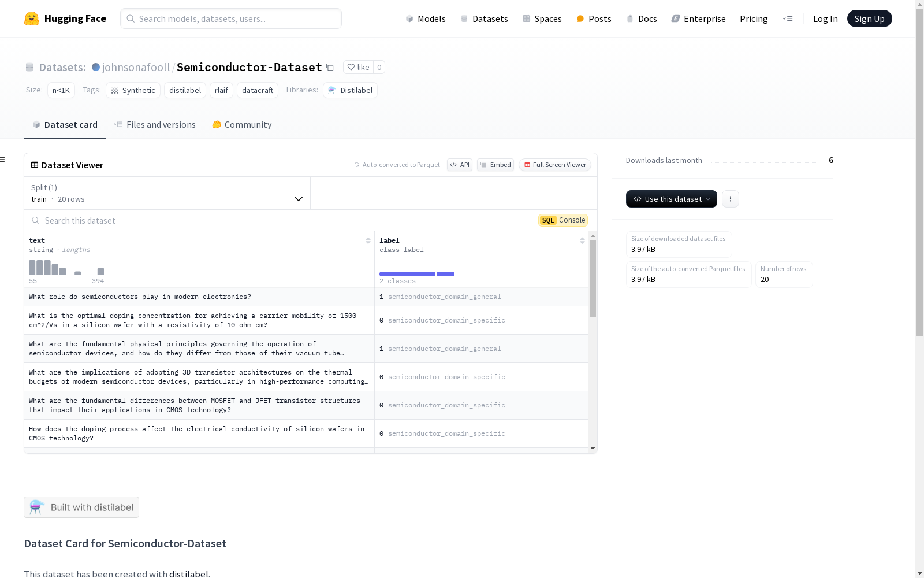Open Full Screen Viewer
924x578 pixels.
(555, 165)
